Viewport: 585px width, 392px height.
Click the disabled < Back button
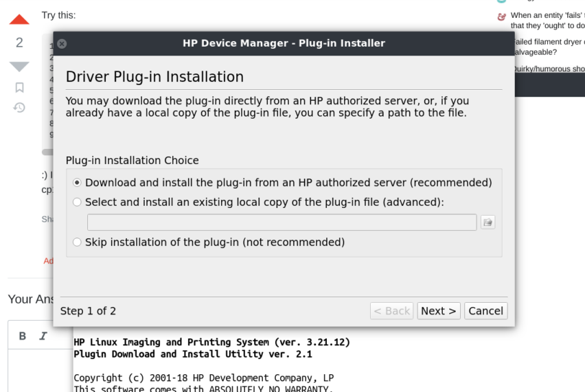pyautogui.click(x=392, y=311)
